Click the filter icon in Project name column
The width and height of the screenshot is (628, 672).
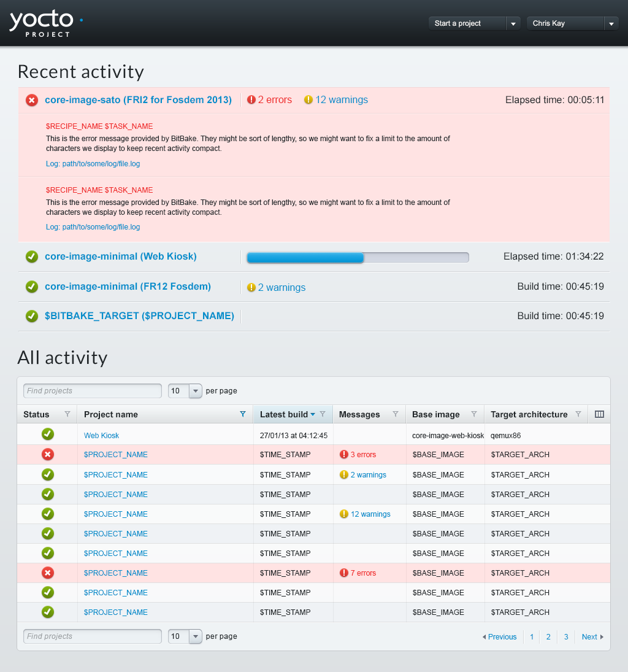(x=243, y=414)
